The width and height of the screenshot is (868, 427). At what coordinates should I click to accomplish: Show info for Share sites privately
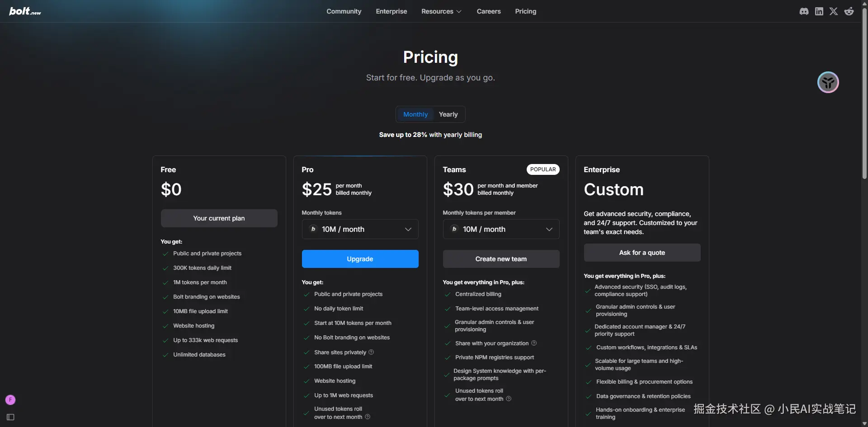tap(371, 352)
